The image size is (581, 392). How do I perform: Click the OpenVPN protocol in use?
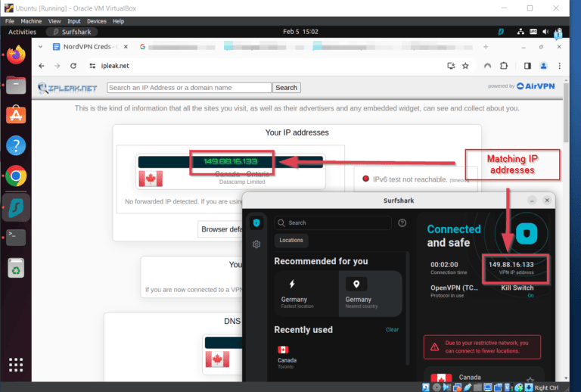pos(454,291)
